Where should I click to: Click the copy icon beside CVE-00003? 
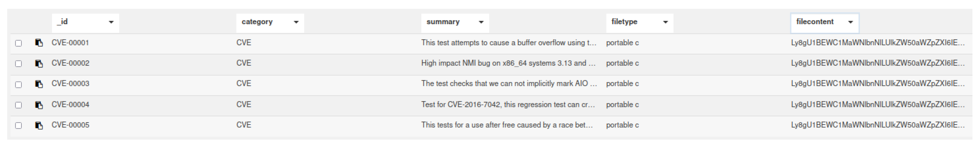tap(39, 84)
